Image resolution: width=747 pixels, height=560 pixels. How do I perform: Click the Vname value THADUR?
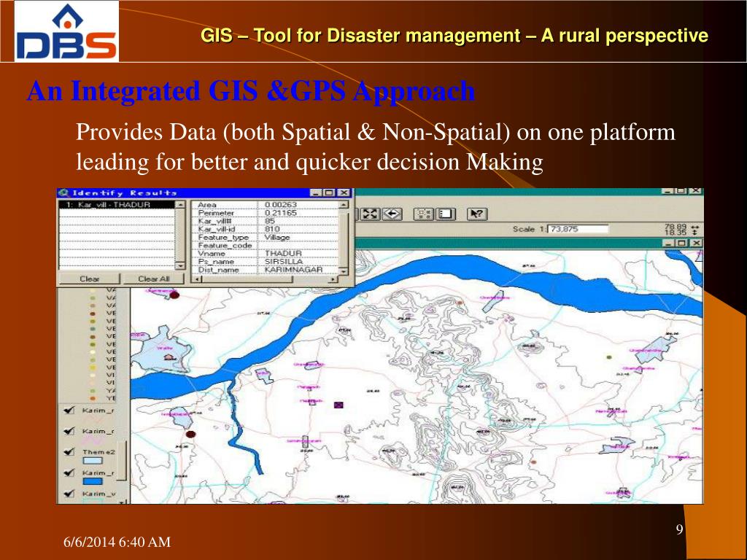pyautogui.click(x=283, y=253)
